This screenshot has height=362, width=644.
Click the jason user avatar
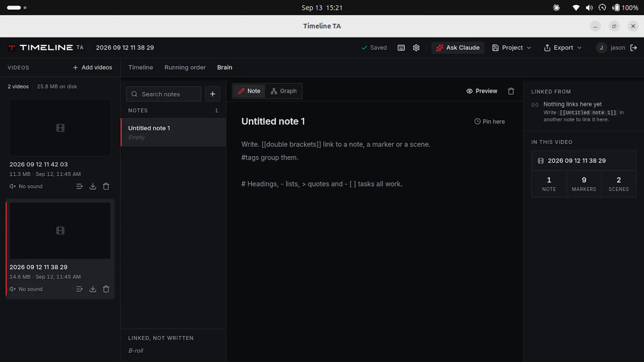click(x=601, y=47)
